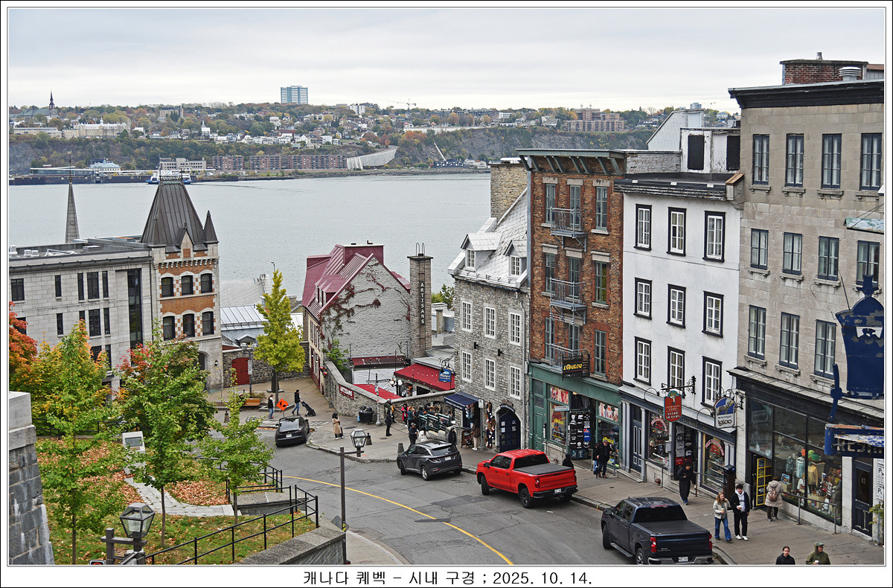Click the round red hanging shop sign
Screen dimensions: 893x588
point(672,406)
